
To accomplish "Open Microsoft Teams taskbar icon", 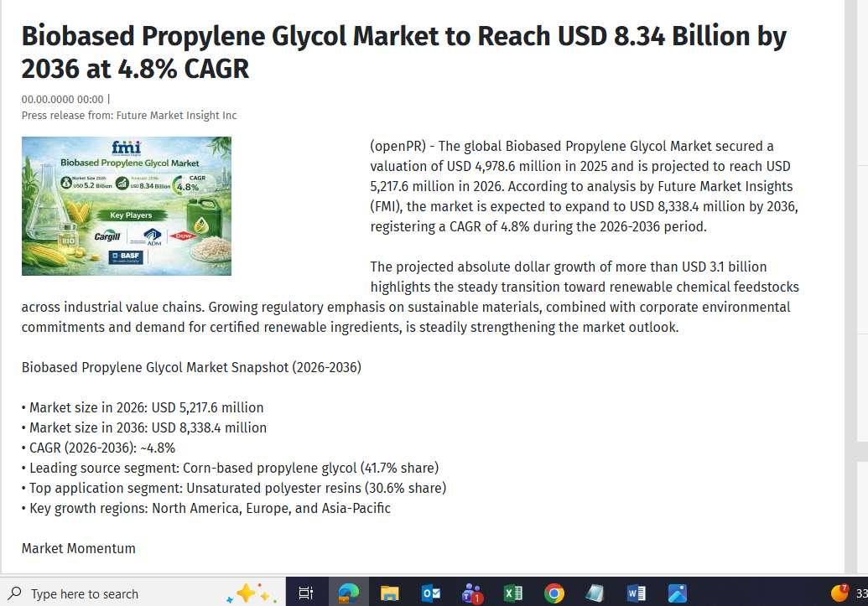I will [471, 593].
